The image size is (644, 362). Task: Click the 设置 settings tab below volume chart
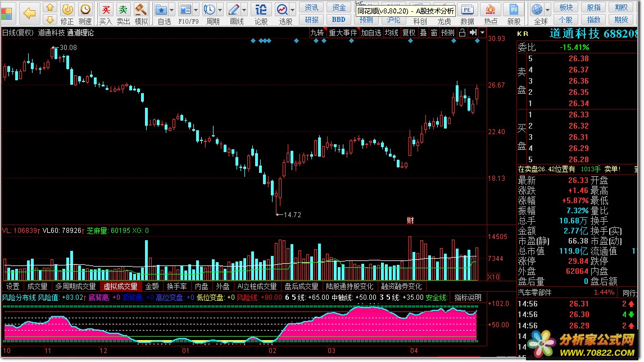click(13, 287)
